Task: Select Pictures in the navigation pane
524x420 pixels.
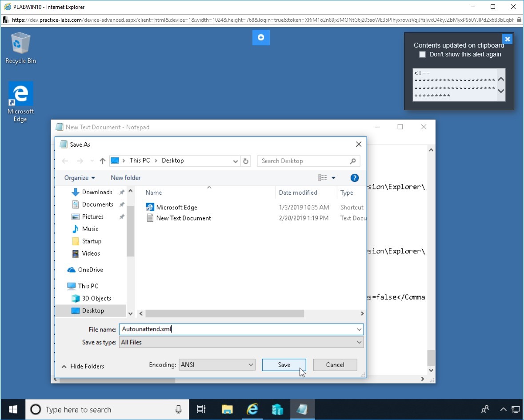Action: pyautogui.click(x=92, y=217)
